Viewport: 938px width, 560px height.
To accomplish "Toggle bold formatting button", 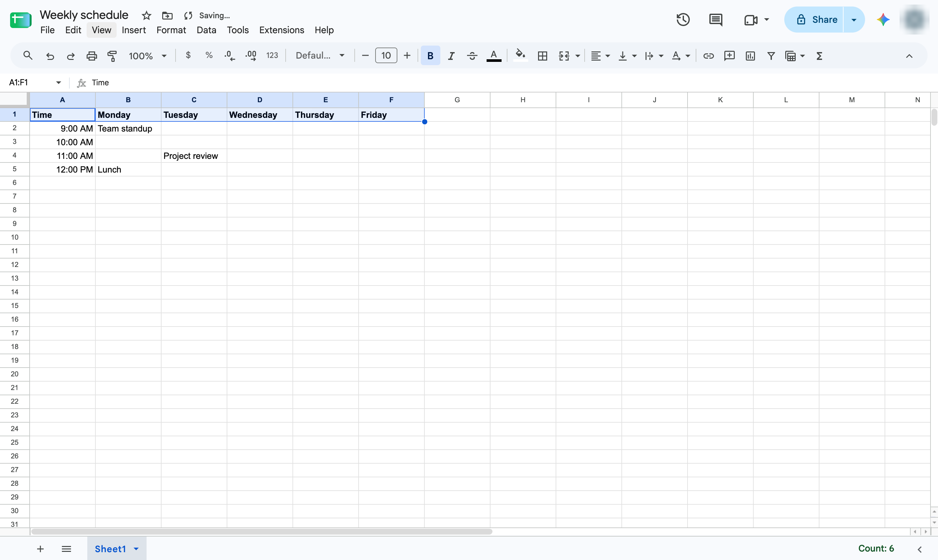I will pyautogui.click(x=430, y=56).
